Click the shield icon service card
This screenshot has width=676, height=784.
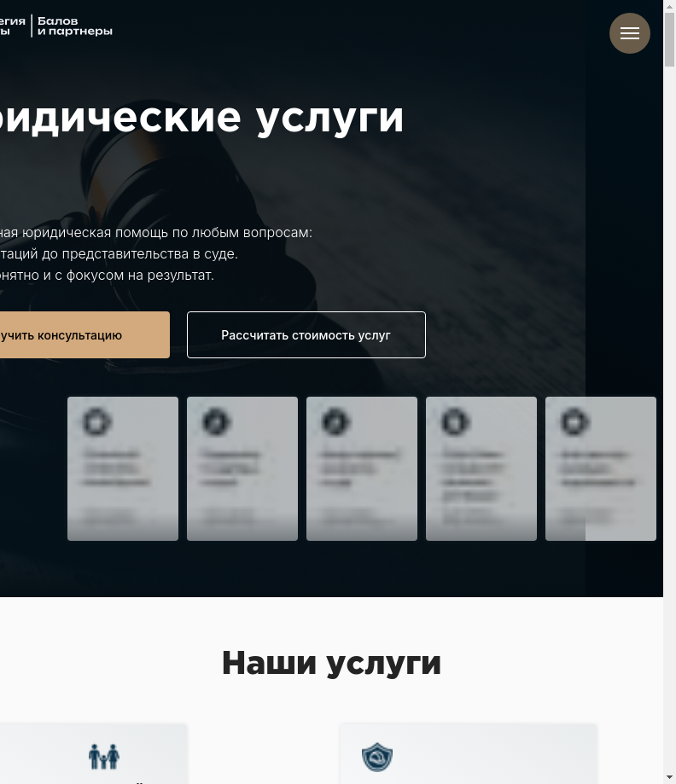coord(469,754)
